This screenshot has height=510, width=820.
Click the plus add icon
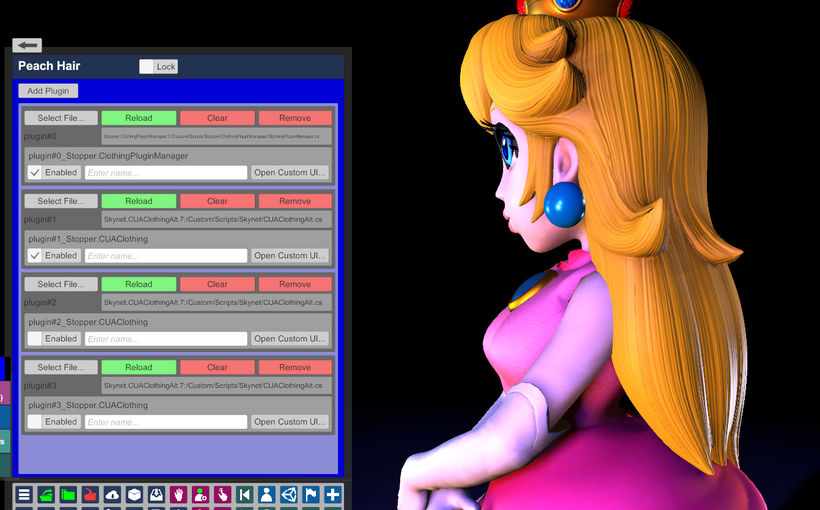click(x=333, y=494)
